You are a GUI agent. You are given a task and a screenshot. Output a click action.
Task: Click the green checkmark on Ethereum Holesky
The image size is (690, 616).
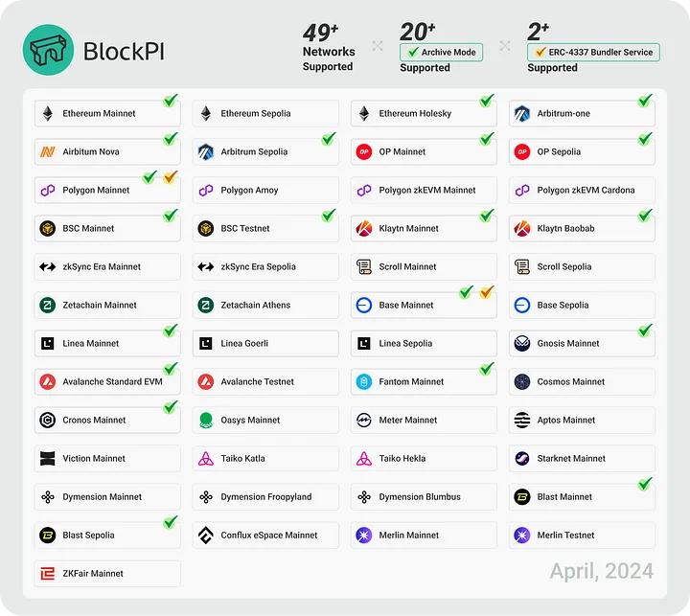point(487,101)
